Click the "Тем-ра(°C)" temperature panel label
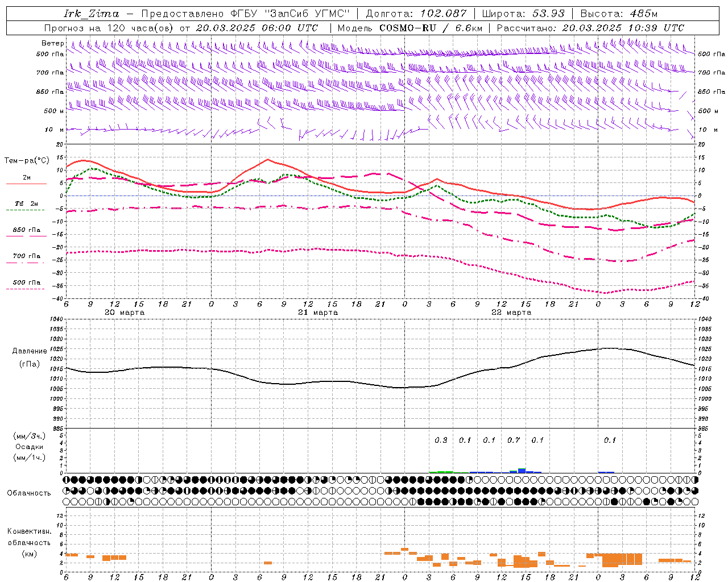This screenshot has height=582, width=728. point(27,161)
